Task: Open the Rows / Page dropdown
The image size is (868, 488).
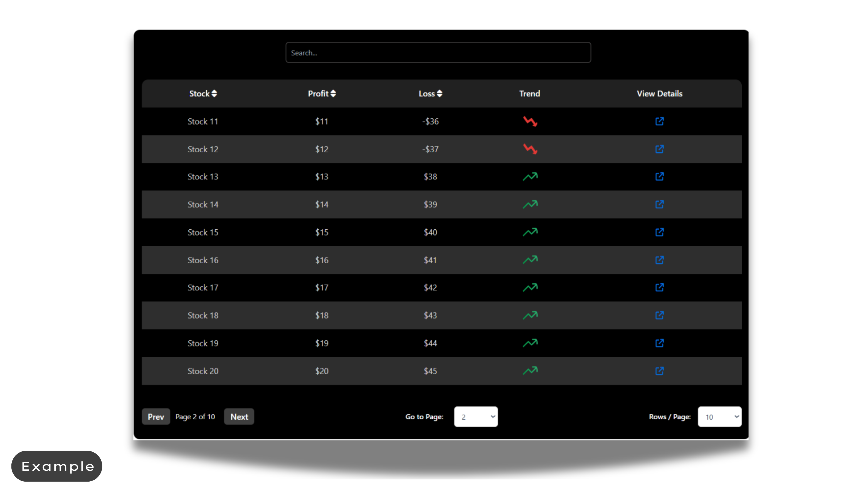Action: [719, 417]
